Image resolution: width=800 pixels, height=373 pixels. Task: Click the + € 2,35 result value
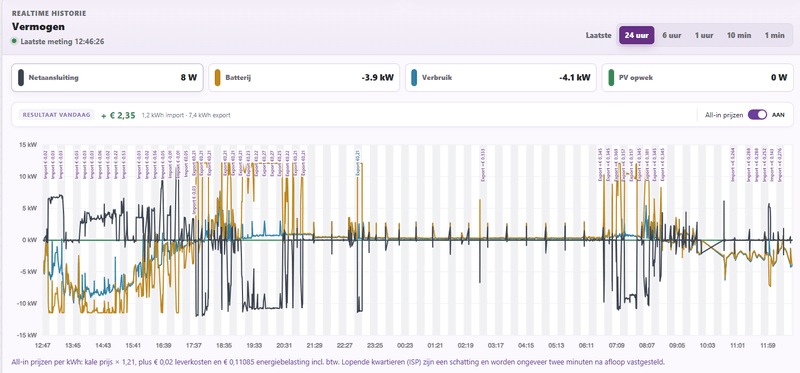(x=118, y=115)
